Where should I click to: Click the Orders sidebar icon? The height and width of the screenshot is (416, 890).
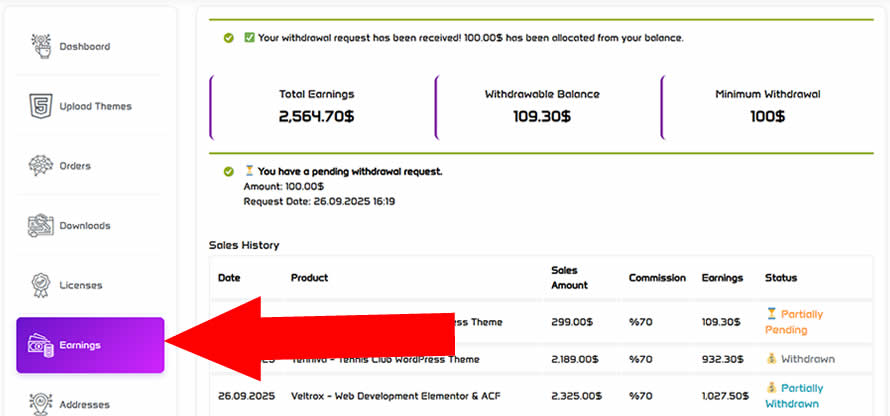(x=41, y=166)
